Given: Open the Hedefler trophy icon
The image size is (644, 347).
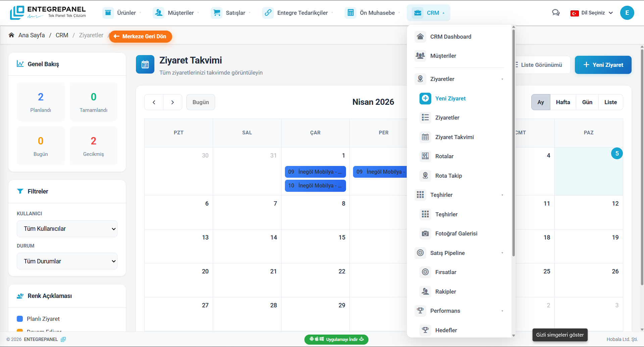Looking at the screenshot, I should pyautogui.click(x=425, y=330).
